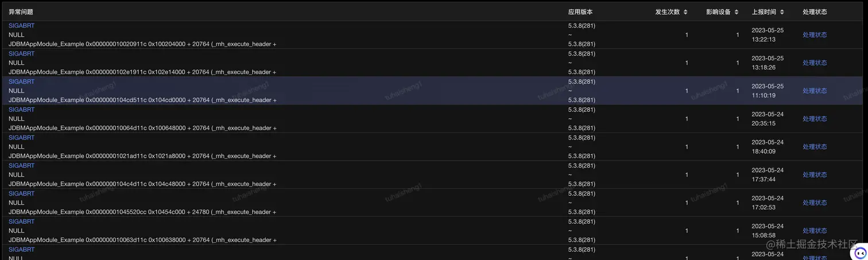Open SIGABRT issue reported at 20:35:15
The height and width of the screenshot is (260, 868).
pos(22,110)
